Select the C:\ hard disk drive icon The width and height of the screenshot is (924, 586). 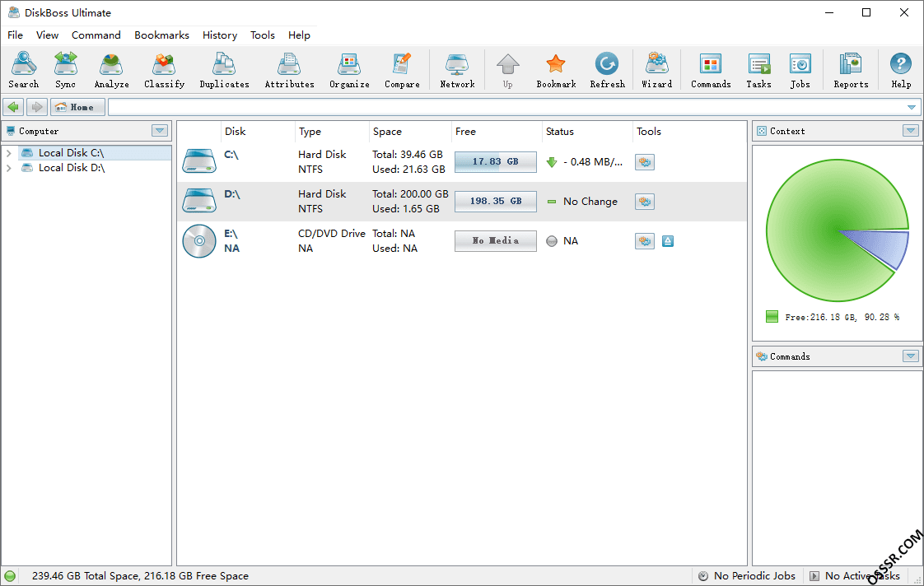point(199,161)
